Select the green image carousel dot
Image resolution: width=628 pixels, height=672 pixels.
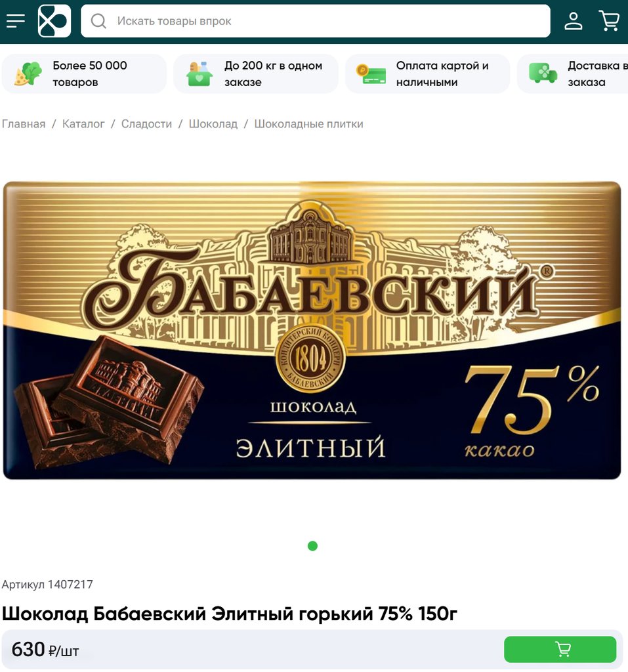pos(312,546)
